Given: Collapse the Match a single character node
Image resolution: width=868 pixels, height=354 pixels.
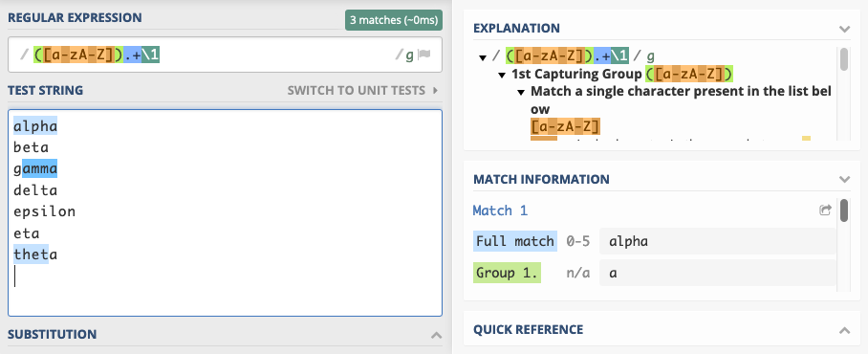Looking at the screenshot, I should [521, 92].
